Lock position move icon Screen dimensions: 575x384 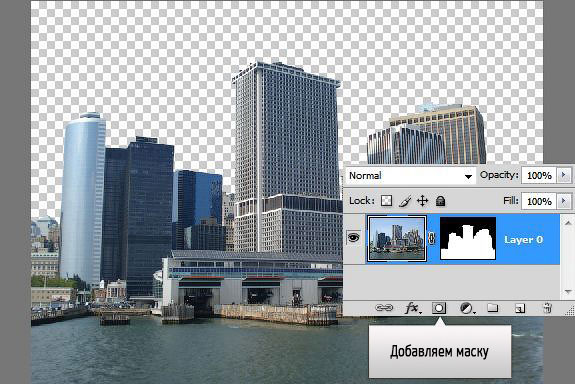423,201
